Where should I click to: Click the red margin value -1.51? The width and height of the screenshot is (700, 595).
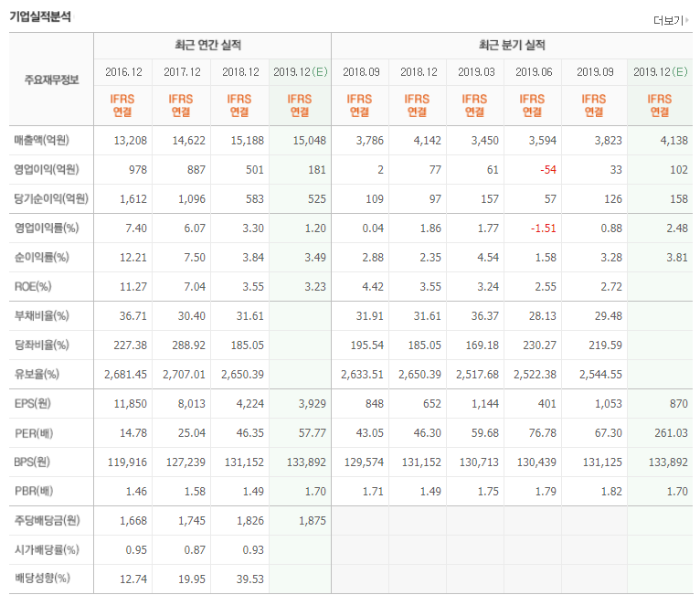[544, 228]
